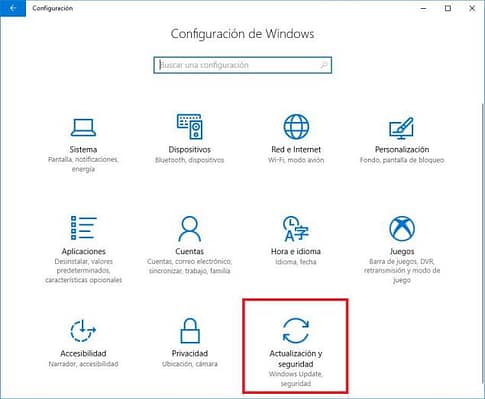The height and width of the screenshot is (399, 485).
Task: Click the Aplicaciones title text
Action: pyautogui.click(x=84, y=251)
